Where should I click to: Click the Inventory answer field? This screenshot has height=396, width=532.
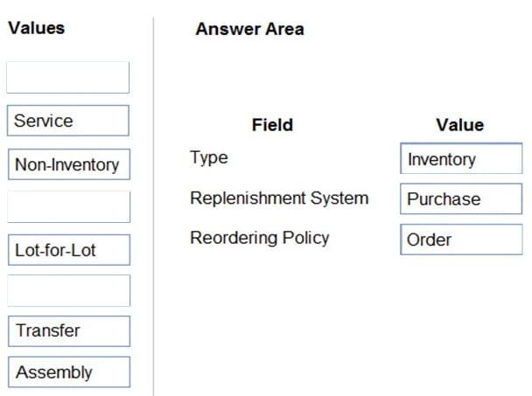460,160
